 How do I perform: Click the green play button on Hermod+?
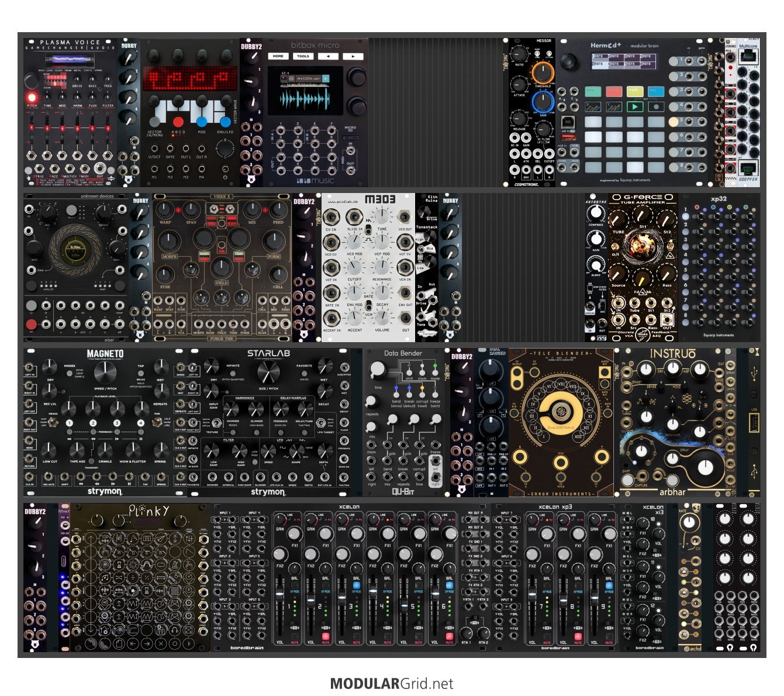click(635, 107)
